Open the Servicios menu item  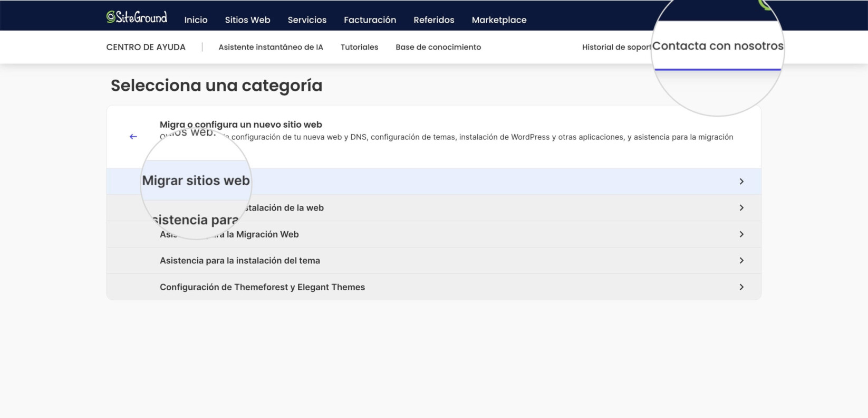(x=307, y=20)
